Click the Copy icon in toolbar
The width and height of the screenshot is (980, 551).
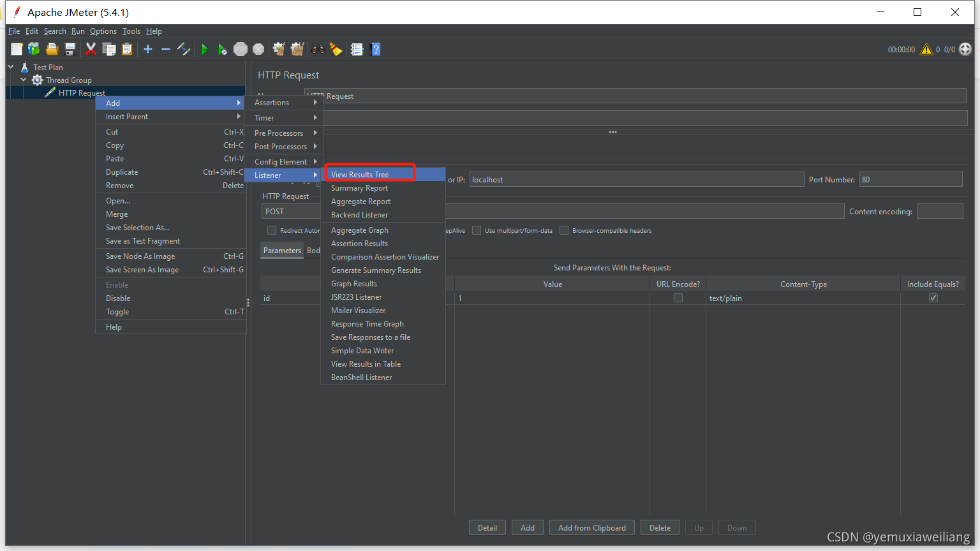tap(109, 49)
